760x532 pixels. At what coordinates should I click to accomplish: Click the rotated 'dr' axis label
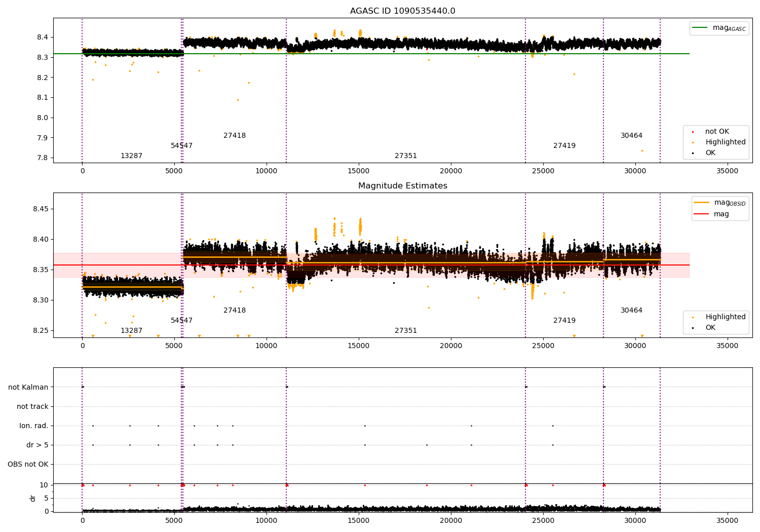click(33, 498)
